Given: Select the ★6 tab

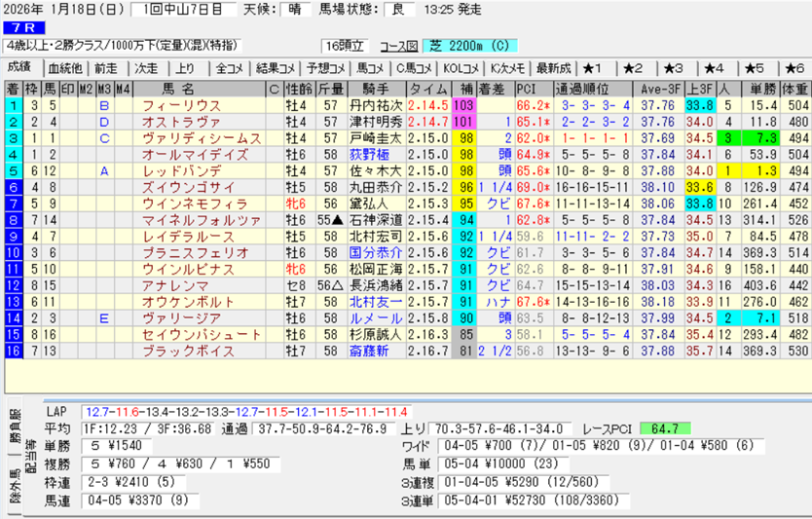Looking at the screenshot, I should coord(794,68).
